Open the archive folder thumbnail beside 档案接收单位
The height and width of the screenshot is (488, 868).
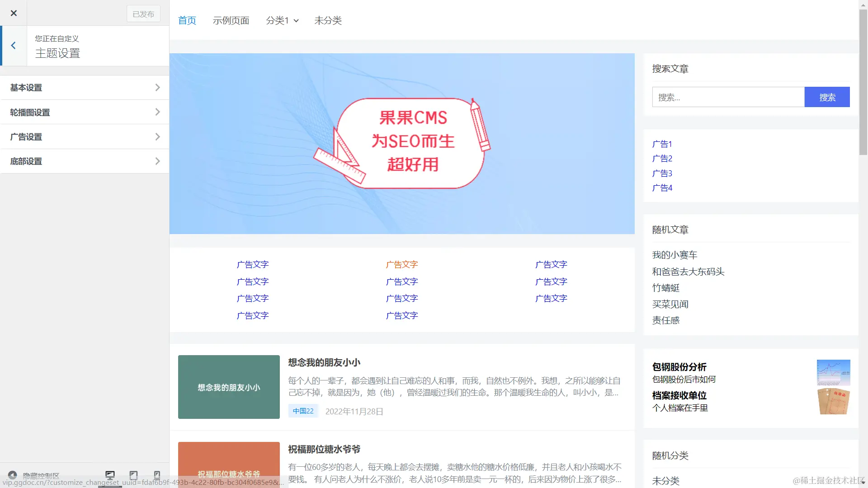tap(833, 401)
